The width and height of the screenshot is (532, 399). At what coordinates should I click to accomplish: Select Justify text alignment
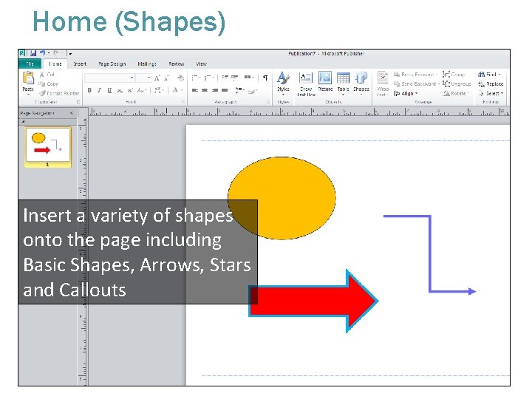pyautogui.click(x=225, y=90)
